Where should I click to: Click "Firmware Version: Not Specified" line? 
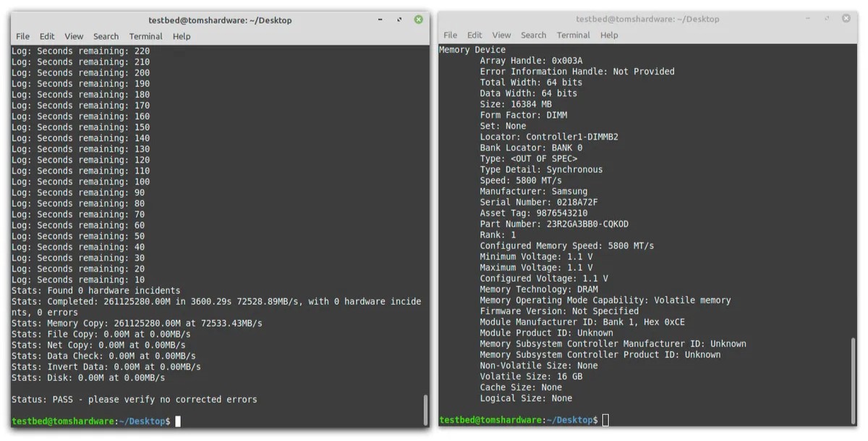pos(559,311)
